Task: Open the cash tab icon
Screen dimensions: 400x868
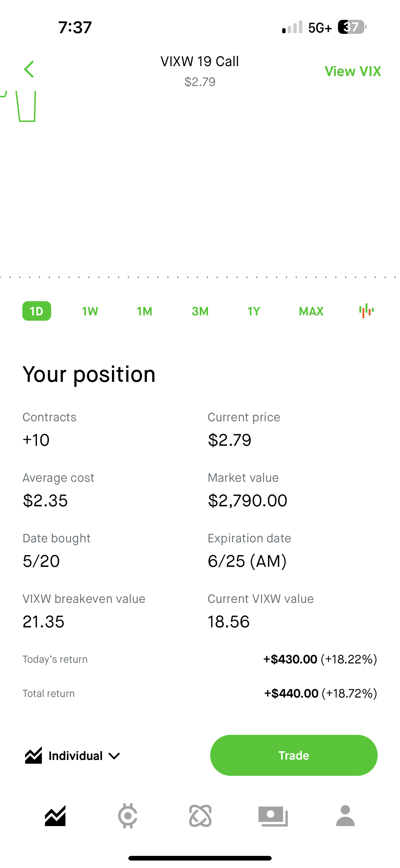Action: click(273, 816)
